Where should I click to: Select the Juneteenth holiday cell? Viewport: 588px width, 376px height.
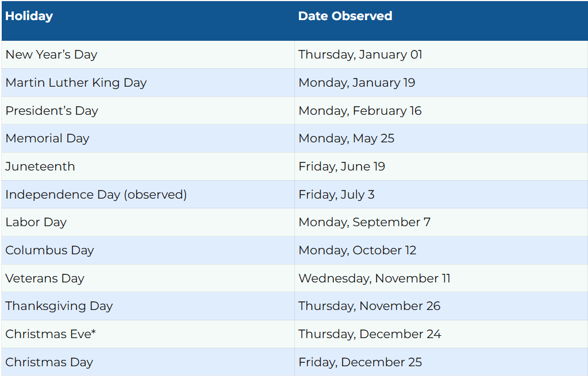point(40,166)
